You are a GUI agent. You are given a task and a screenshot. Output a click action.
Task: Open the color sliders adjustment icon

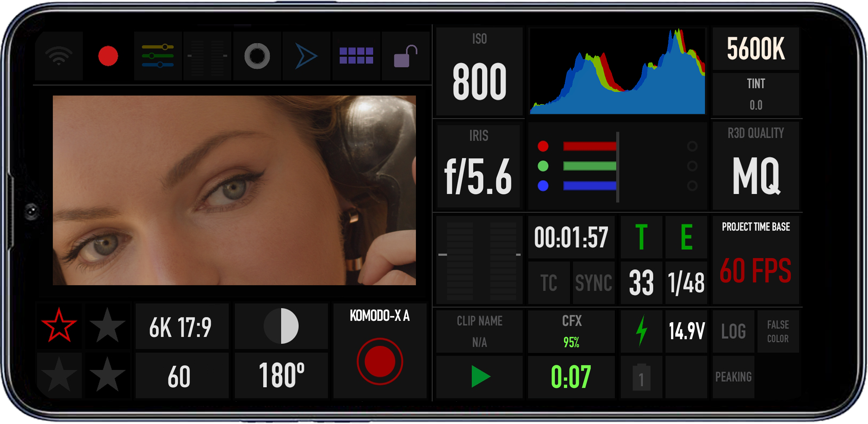[x=157, y=56]
